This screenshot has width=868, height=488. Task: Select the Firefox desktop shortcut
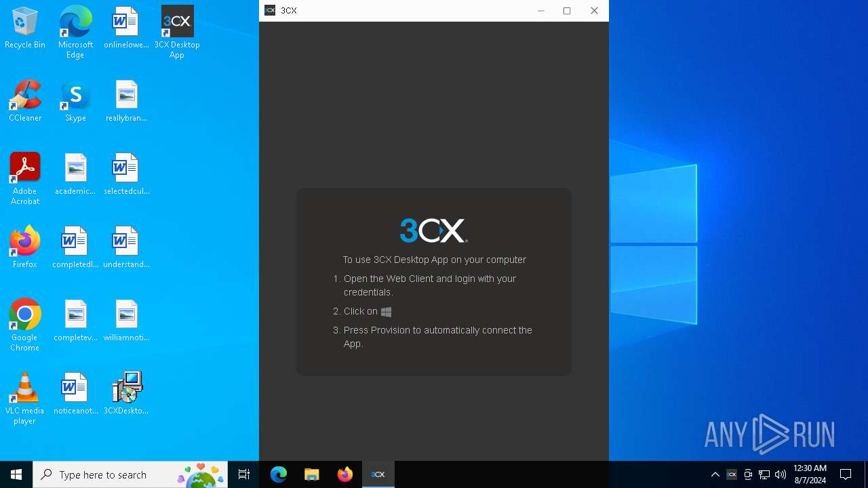pyautogui.click(x=25, y=247)
